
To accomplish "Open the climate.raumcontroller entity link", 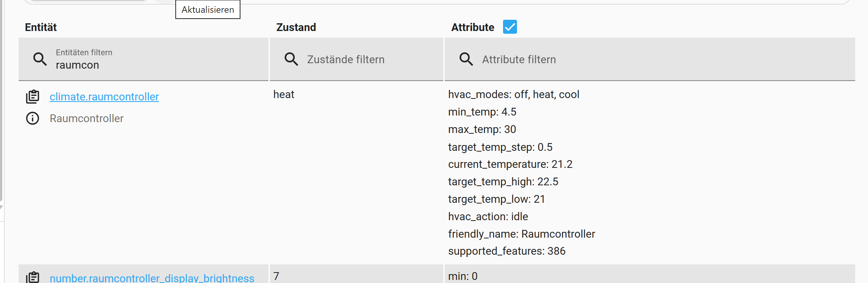I will 104,97.
